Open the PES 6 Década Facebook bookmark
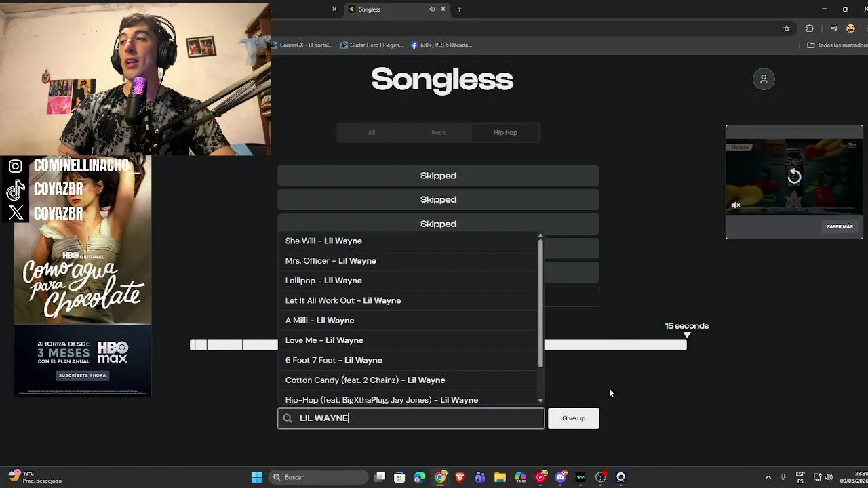 coord(441,45)
